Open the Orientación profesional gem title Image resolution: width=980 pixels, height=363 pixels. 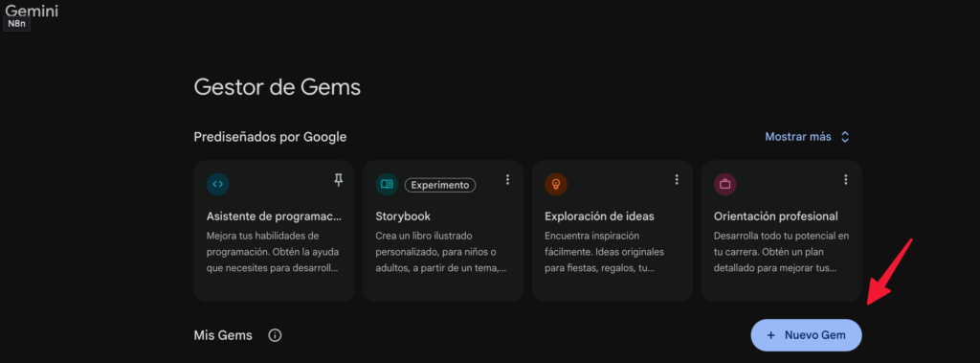[x=775, y=216]
